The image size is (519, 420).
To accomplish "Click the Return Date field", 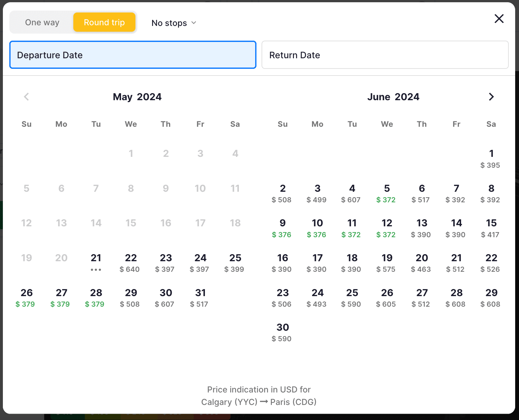I will pyautogui.click(x=385, y=55).
